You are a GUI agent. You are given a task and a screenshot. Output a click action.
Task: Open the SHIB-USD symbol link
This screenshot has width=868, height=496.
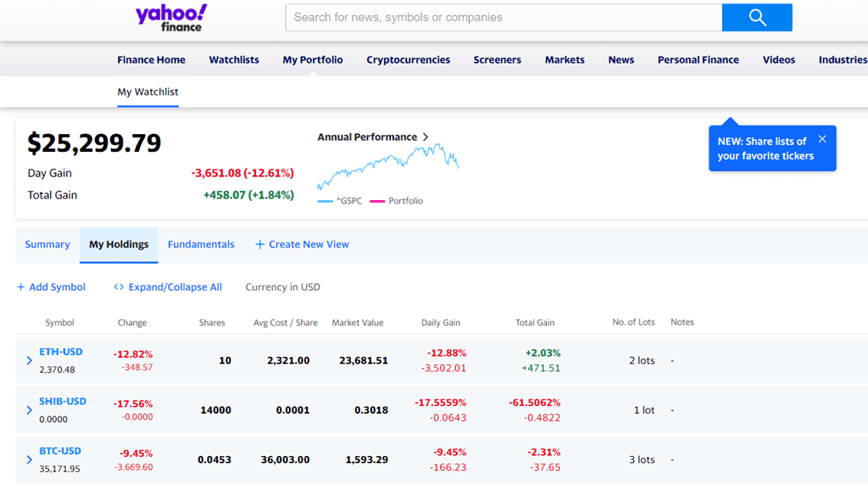[63, 401]
